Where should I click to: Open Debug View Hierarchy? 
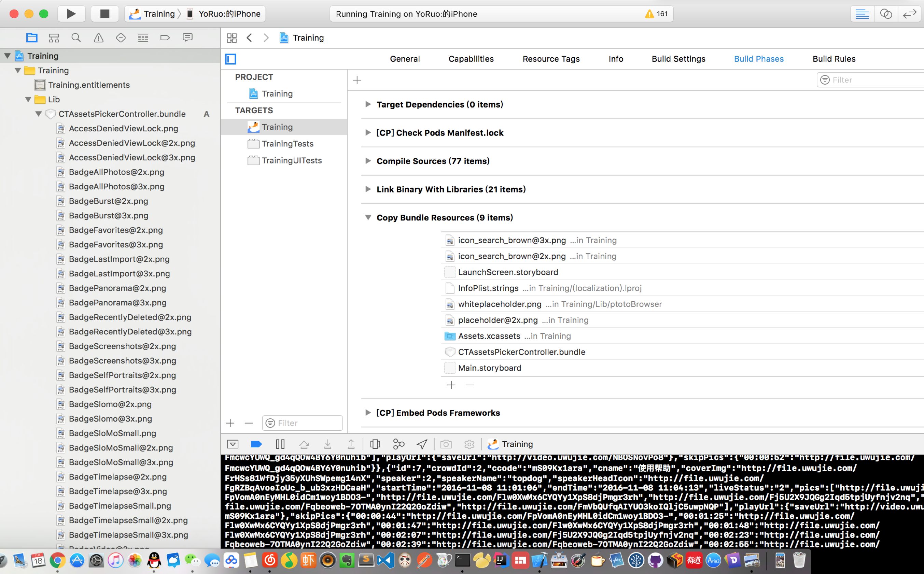pyautogui.click(x=375, y=444)
